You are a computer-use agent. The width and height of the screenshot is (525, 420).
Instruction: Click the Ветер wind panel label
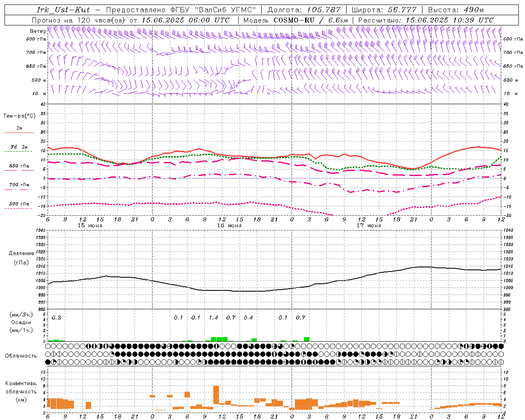[x=38, y=31]
